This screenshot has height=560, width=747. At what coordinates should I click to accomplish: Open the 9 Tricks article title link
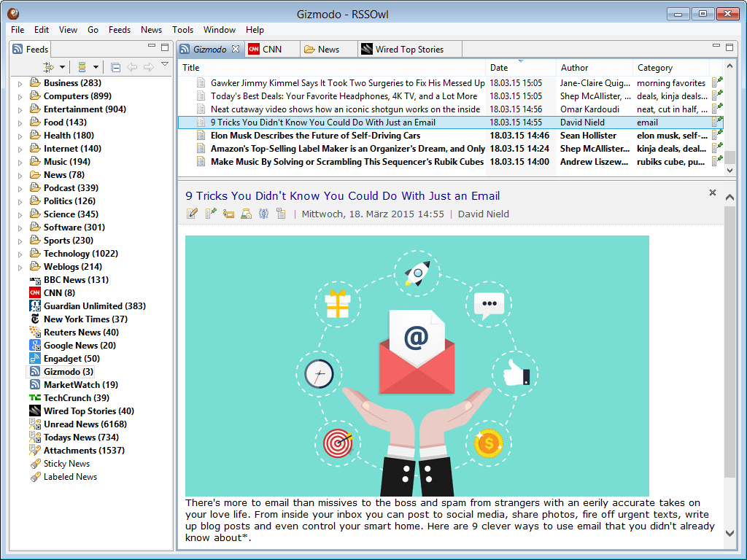(341, 196)
